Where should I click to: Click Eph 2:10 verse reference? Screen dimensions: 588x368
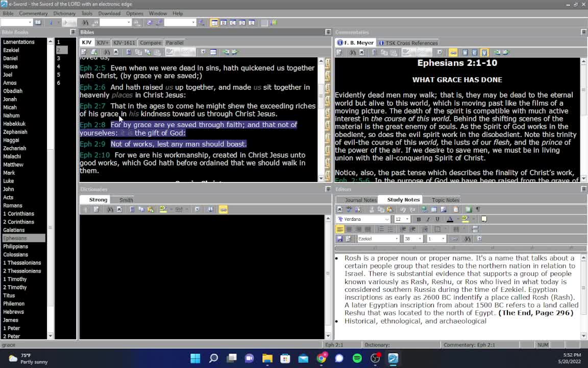pos(94,155)
